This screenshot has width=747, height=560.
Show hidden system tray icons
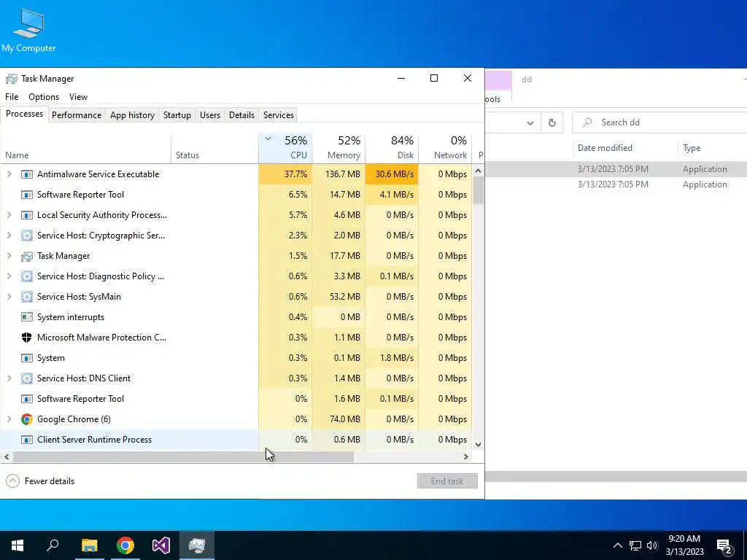(x=617, y=545)
